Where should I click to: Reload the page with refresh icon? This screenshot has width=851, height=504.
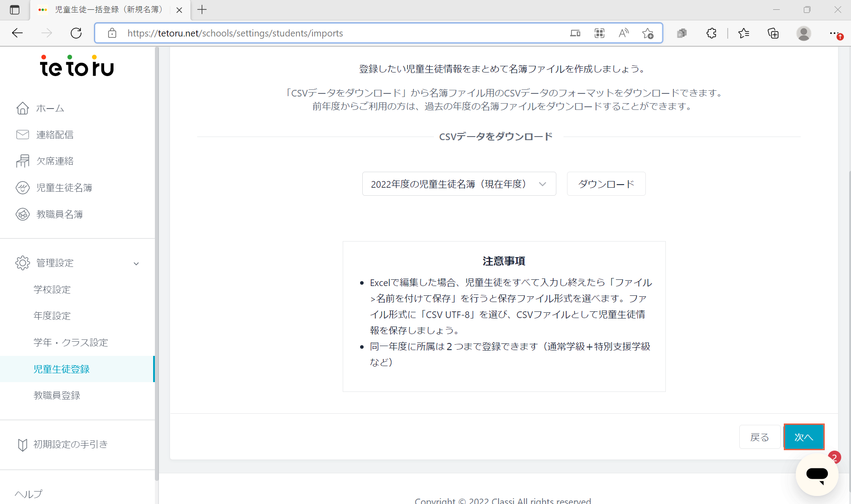[76, 33]
